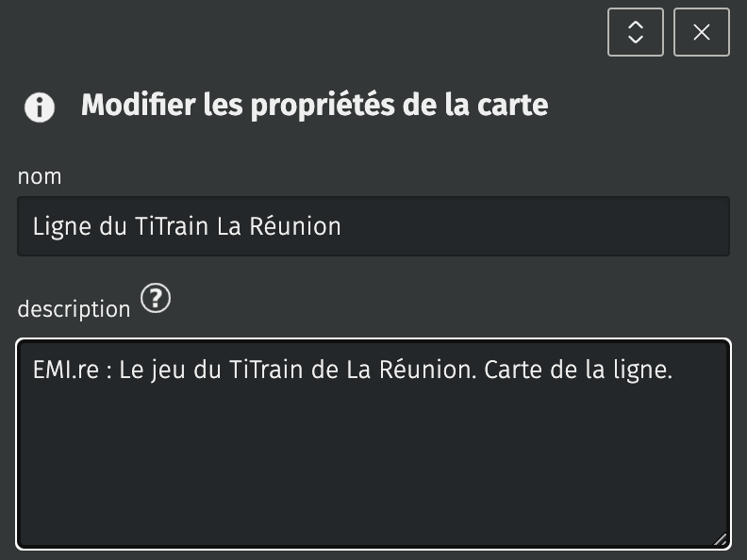Click inside the description text area
Viewport: 747px width, 560px height.
373,443
